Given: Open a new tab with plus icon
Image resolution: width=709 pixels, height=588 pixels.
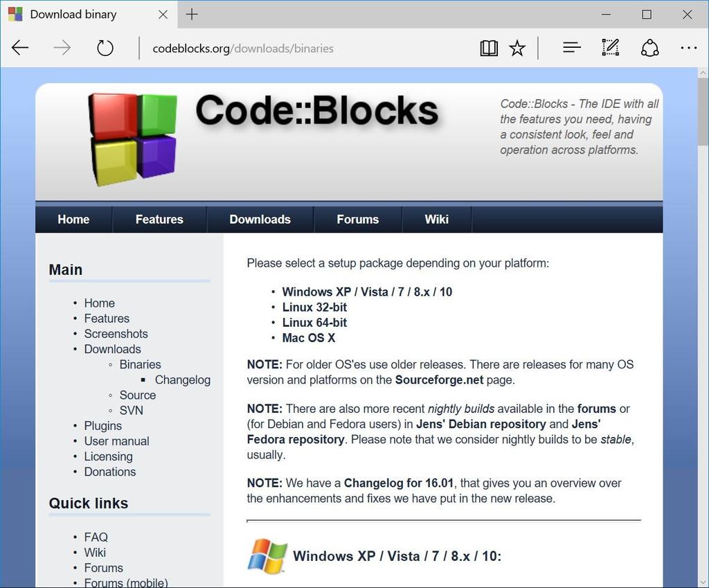Looking at the screenshot, I should pyautogui.click(x=192, y=15).
